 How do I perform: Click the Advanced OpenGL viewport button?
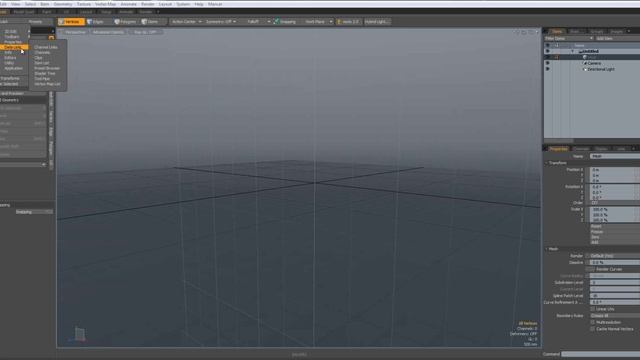(x=108, y=32)
